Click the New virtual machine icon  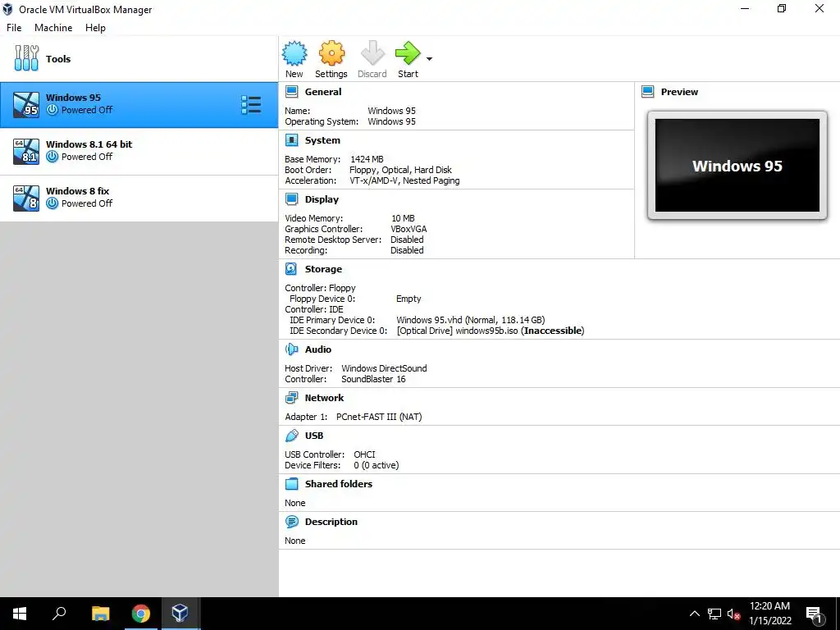pyautogui.click(x=294, y=53)
